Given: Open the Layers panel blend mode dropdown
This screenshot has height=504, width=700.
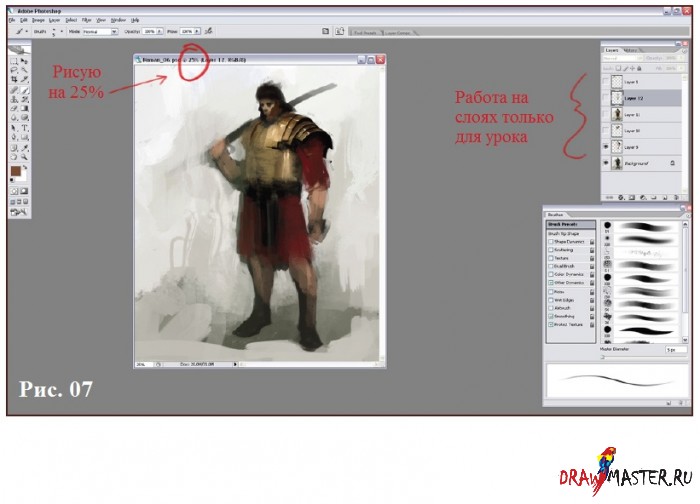Looking at the screenshot, I should pyautogui.click(x=623, y=58).
